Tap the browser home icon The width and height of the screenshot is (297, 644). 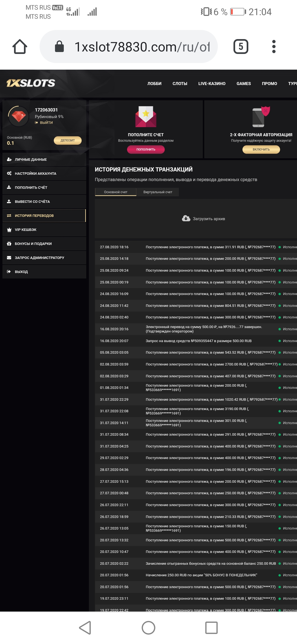coord(20,47)
